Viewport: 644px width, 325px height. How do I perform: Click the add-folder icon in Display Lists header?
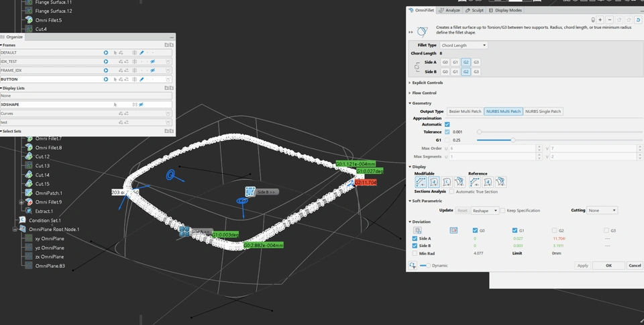pyautogui.click(x=166, y=88)
